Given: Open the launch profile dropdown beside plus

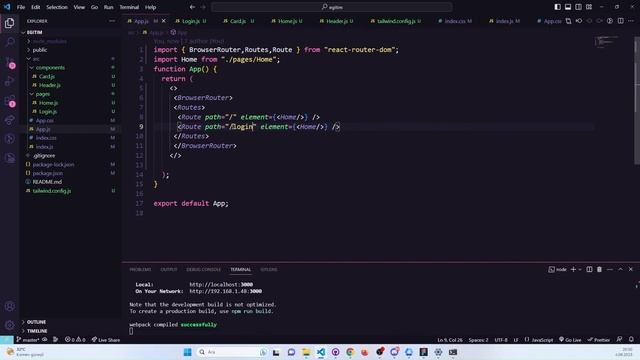Looking at the screenshot, I should [x=580, y=269].
